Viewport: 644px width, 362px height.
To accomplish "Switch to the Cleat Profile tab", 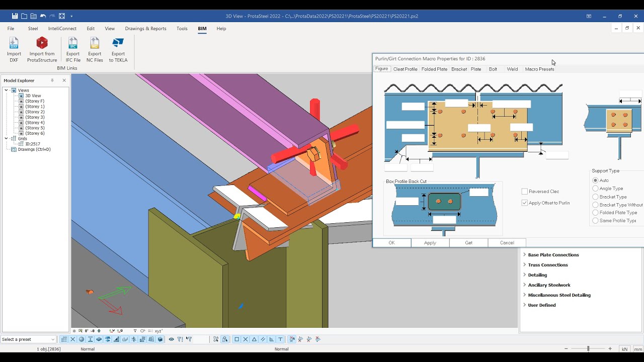I will click(x=406, y=69).
